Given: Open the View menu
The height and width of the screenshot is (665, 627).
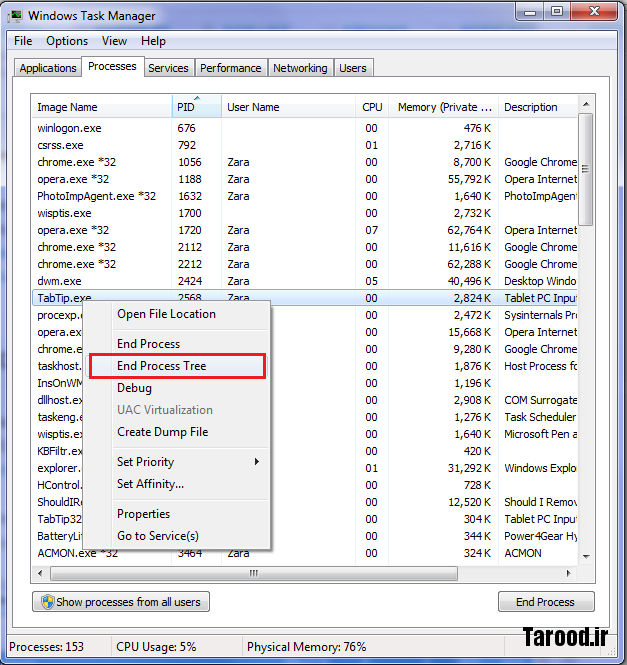Looking at the screenshot, I should click(x=114, y=41).
